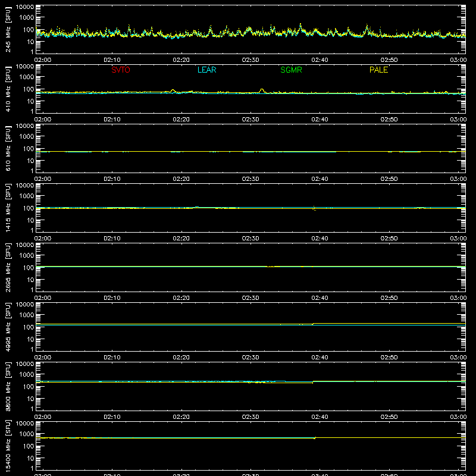Click the red SVTO station legend label
This screenshot has width=476, height=476.
point(121,70)
